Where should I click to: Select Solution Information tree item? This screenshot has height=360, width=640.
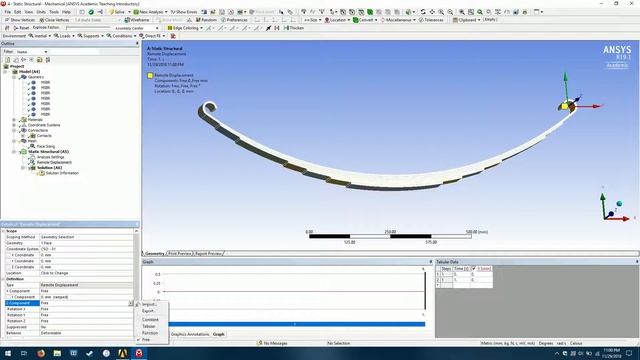click(62, 173)
